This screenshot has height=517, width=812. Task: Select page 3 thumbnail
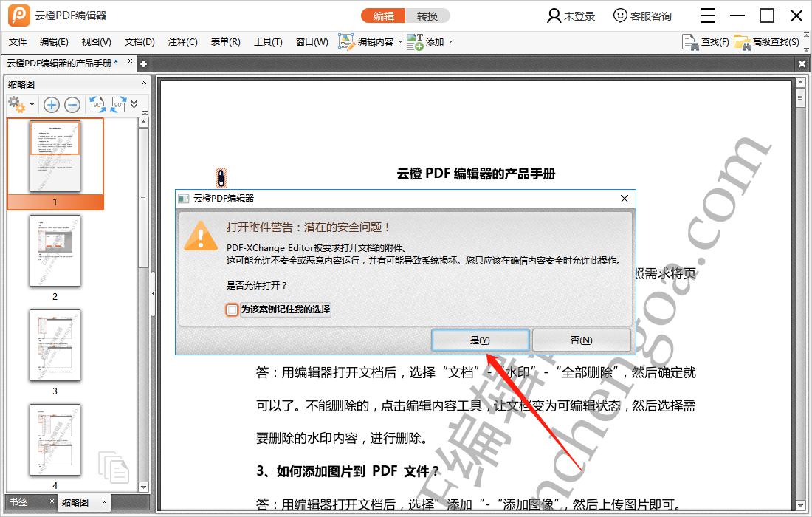click(55, 346)
